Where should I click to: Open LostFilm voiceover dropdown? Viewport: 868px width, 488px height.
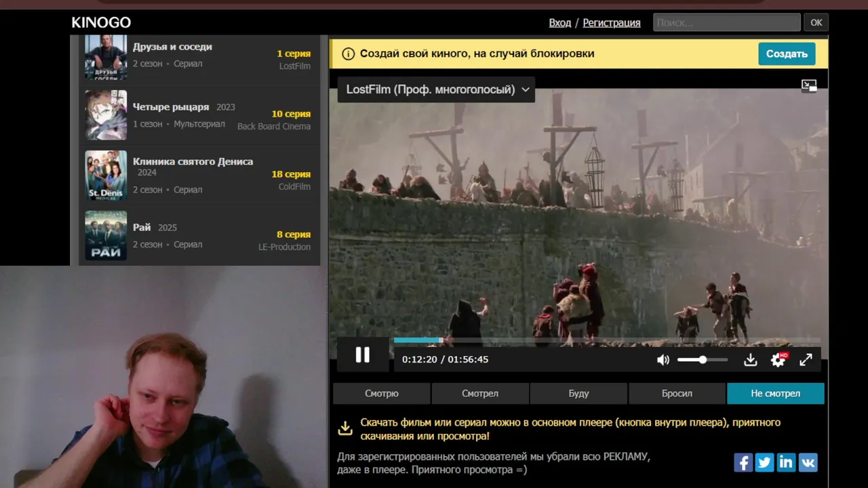pos(436,89)
